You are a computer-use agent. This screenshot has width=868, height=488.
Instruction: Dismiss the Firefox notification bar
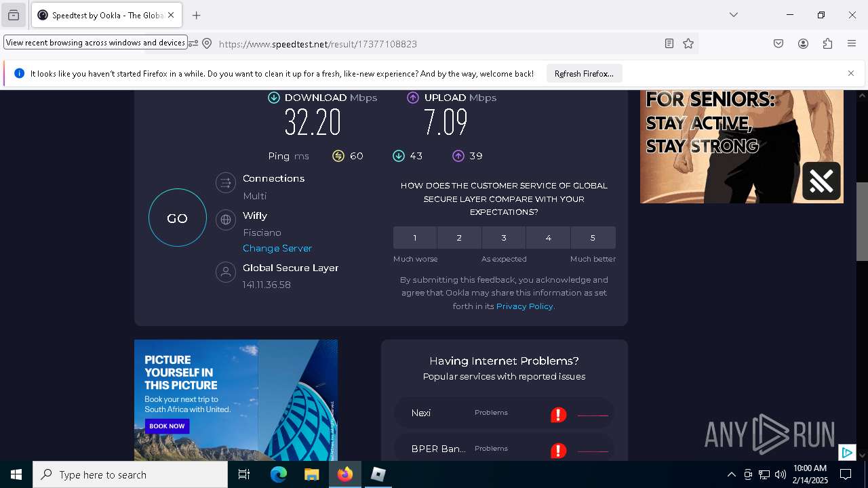point(851,73)
